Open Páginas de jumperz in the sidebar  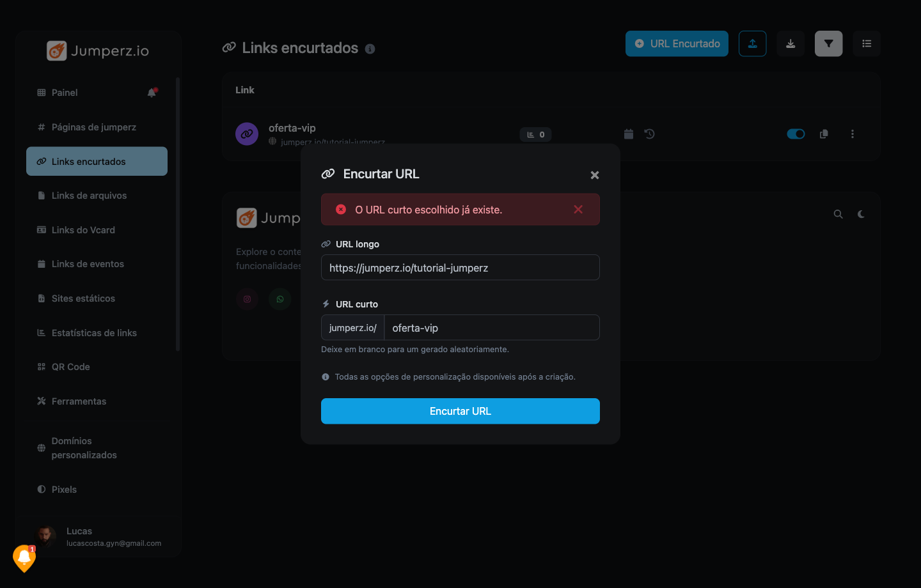tap(97, 127)
